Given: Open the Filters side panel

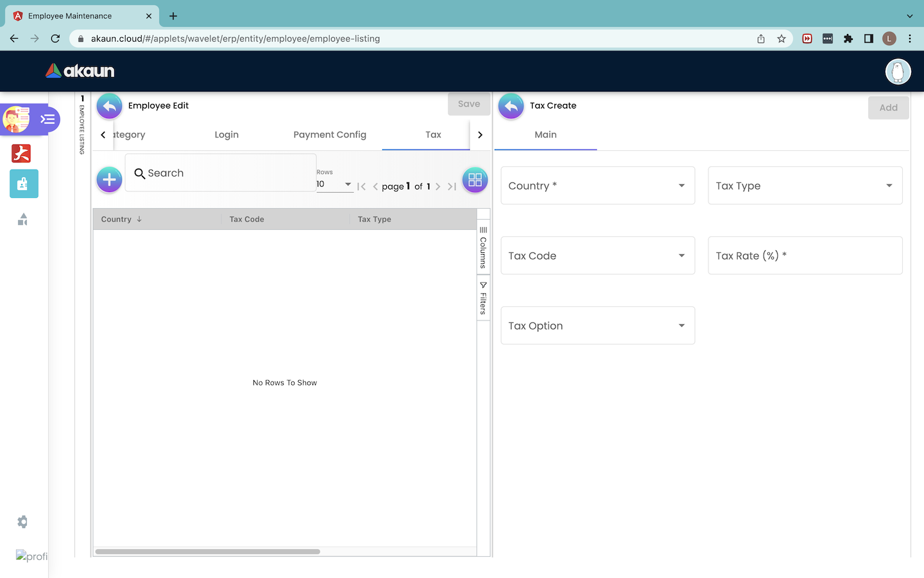Looking at the screenshot, I should [x=483, y=299].
